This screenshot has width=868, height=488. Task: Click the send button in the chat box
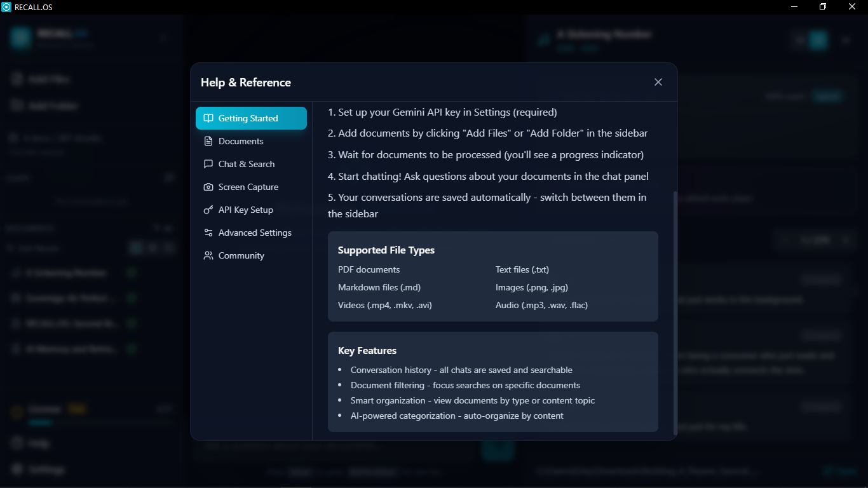(498, 451)
